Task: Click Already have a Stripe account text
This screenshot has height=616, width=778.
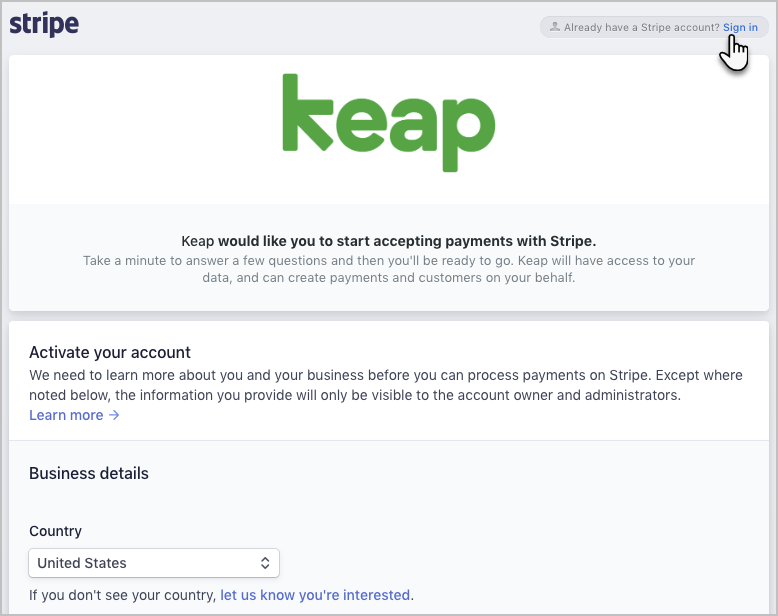Action: tap(642, 27)
